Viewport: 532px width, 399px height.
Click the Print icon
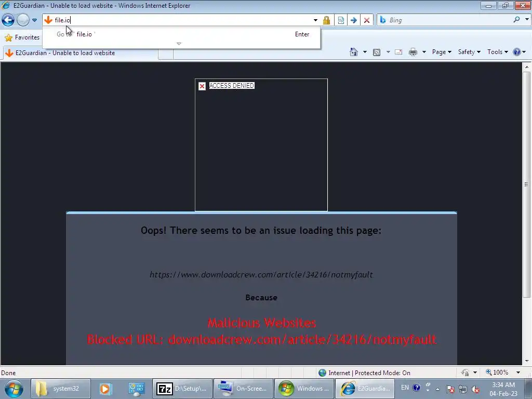[413, 52]
